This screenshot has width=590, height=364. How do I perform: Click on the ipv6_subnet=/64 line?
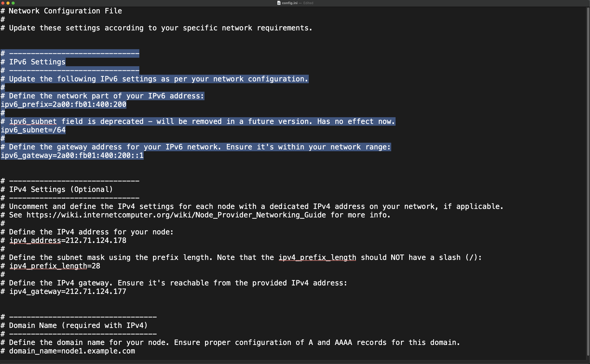[33, 130]
